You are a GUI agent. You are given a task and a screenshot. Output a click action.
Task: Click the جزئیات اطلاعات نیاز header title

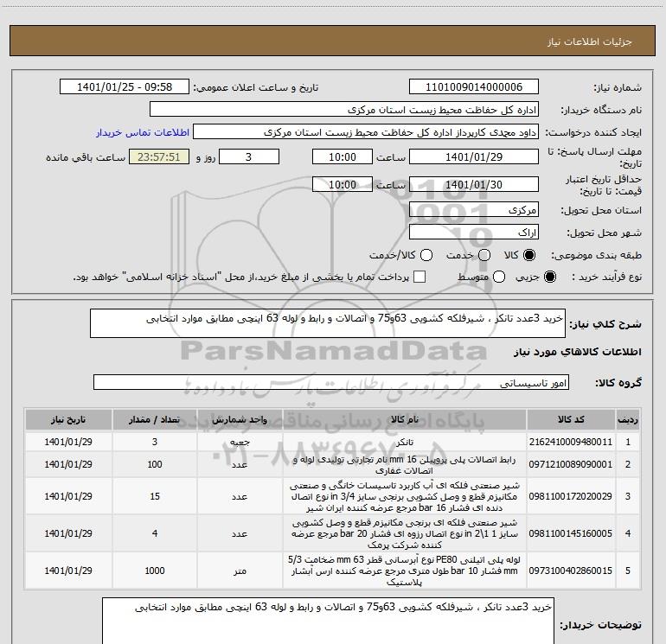[590, 41]
